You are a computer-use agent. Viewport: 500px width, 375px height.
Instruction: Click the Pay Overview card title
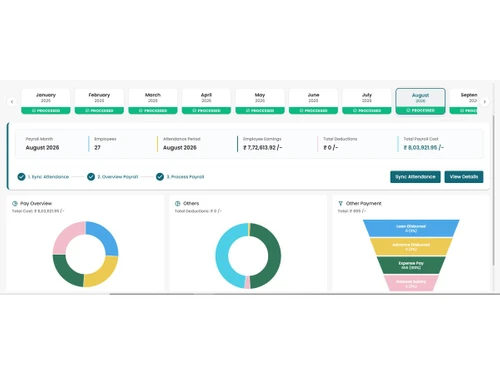pyautogui.click(x=36, y=203)
